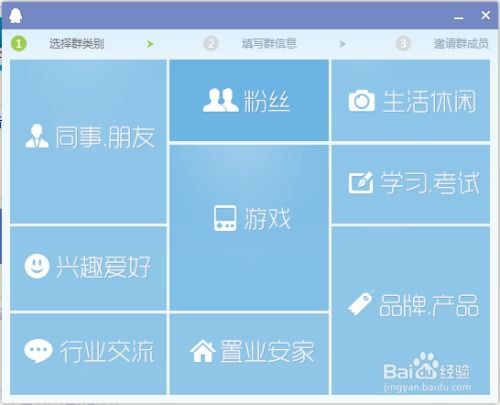This screenshot has width=500, height=405.
Task: Select the 置业安家 category label
Action: click(x=267, y=351)
